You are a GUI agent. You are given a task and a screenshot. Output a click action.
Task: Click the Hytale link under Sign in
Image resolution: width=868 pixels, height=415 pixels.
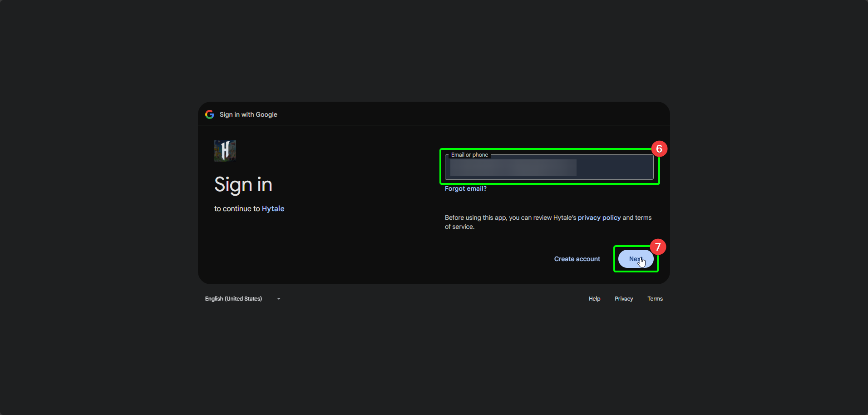click(x=273, y=208)
